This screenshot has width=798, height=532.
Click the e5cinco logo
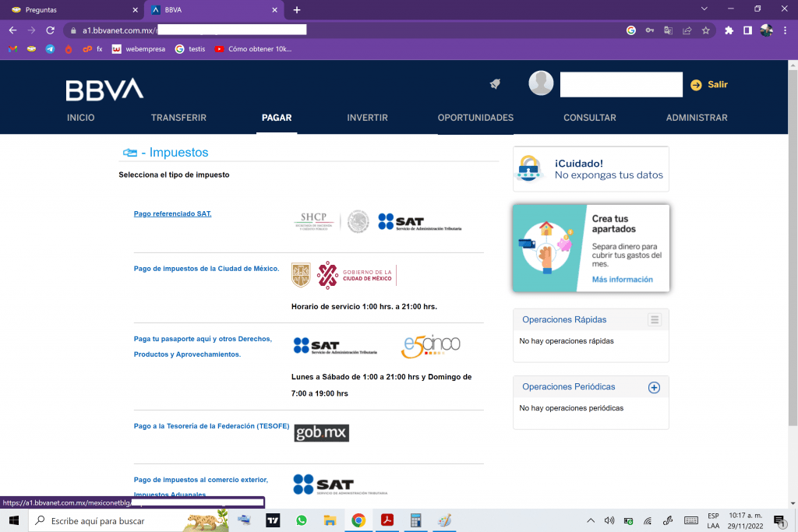point(430,346)
